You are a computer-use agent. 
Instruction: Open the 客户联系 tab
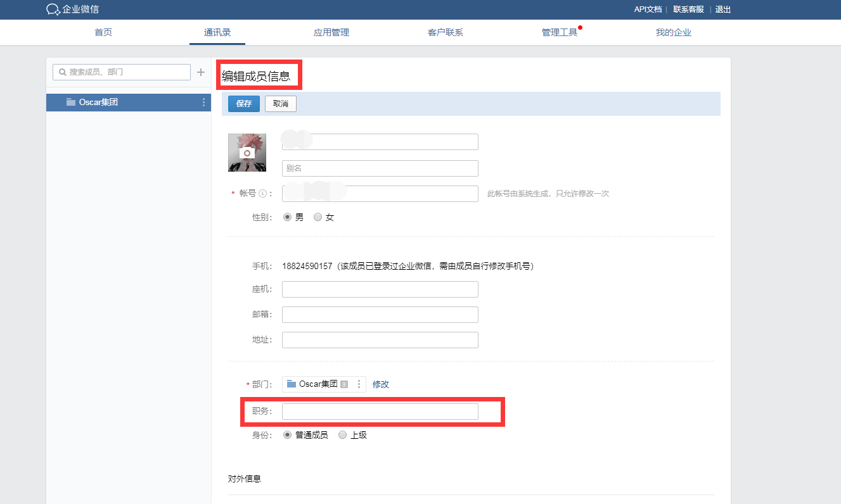coord(446,32)
